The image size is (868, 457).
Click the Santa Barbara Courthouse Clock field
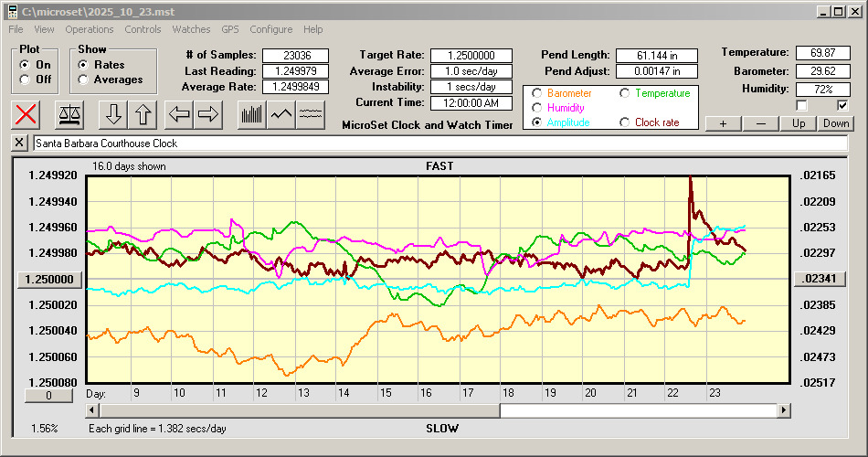click(x=439, y=143)
